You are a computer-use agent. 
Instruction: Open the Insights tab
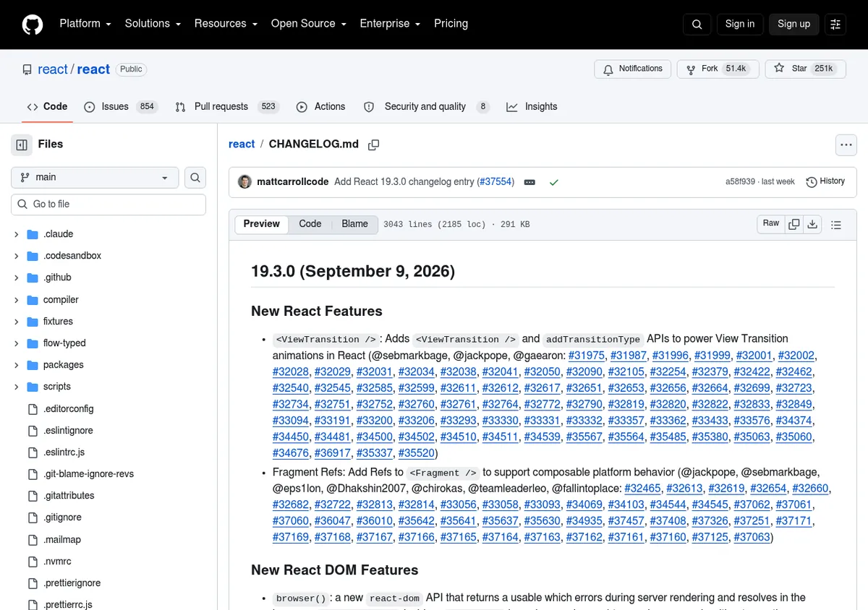532,106
